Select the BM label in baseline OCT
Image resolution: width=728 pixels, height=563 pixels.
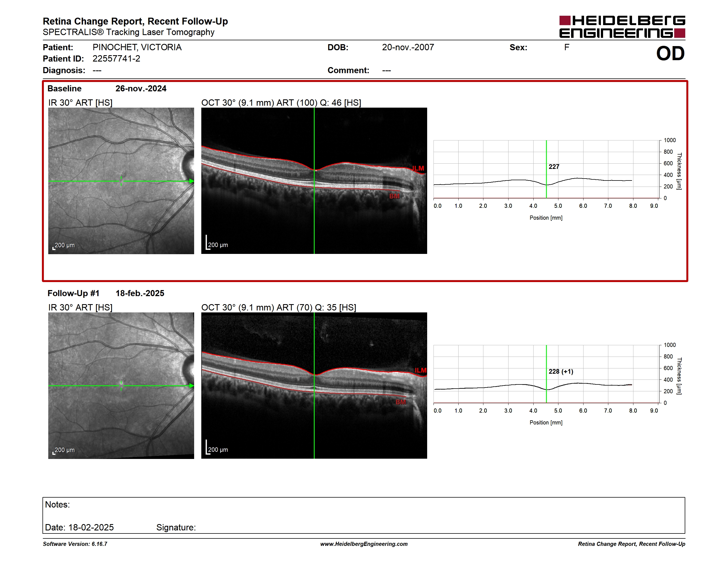pyautogui.click(x=394, y=196)
